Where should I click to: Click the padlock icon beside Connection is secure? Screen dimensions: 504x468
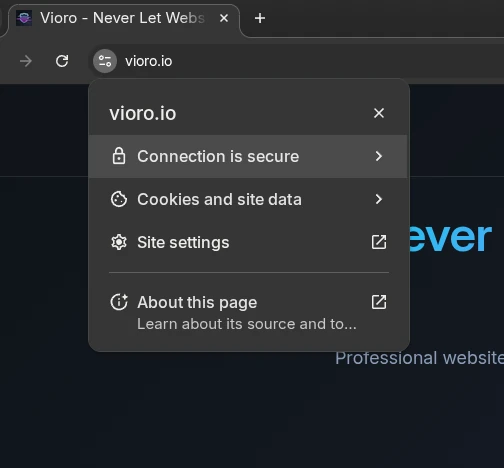(x=119, y=156)
